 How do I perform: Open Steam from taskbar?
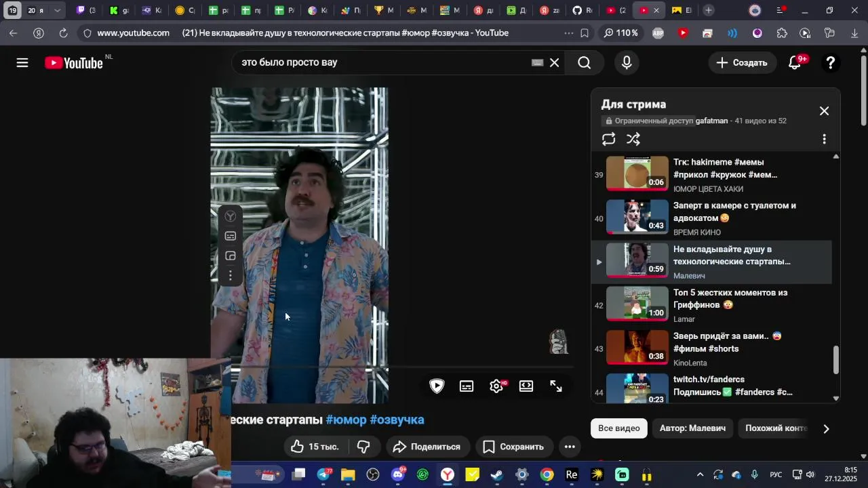click(496, 474)
